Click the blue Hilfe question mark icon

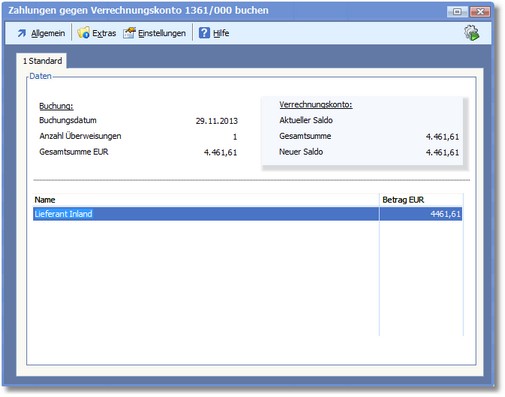pyautogui.click(x=204, y=33)
